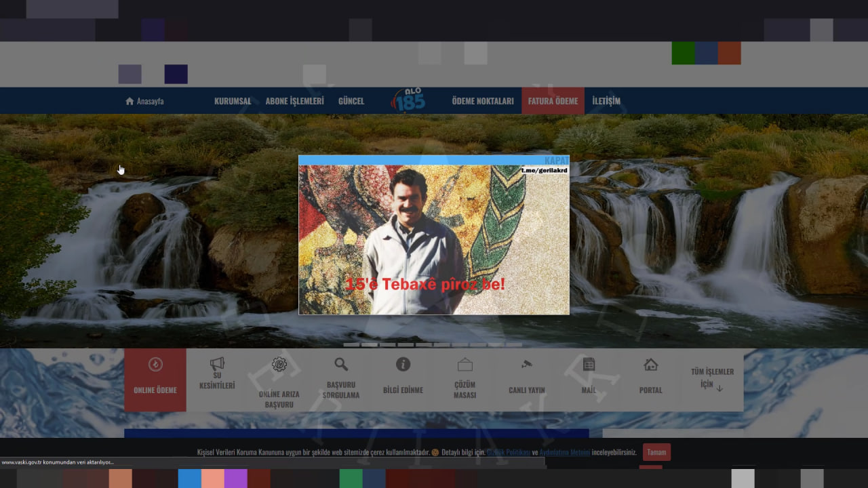Open Canlı Yayın camera icon
This screenshot has width=868, height=488.
click(x=527, y=365)
